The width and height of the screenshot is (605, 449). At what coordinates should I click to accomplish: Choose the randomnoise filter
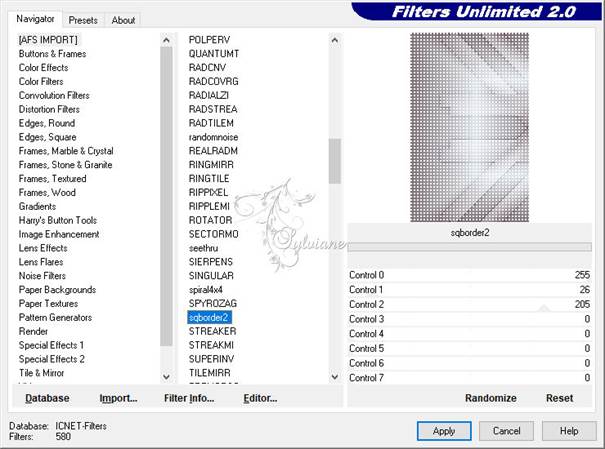click(213, 137)
